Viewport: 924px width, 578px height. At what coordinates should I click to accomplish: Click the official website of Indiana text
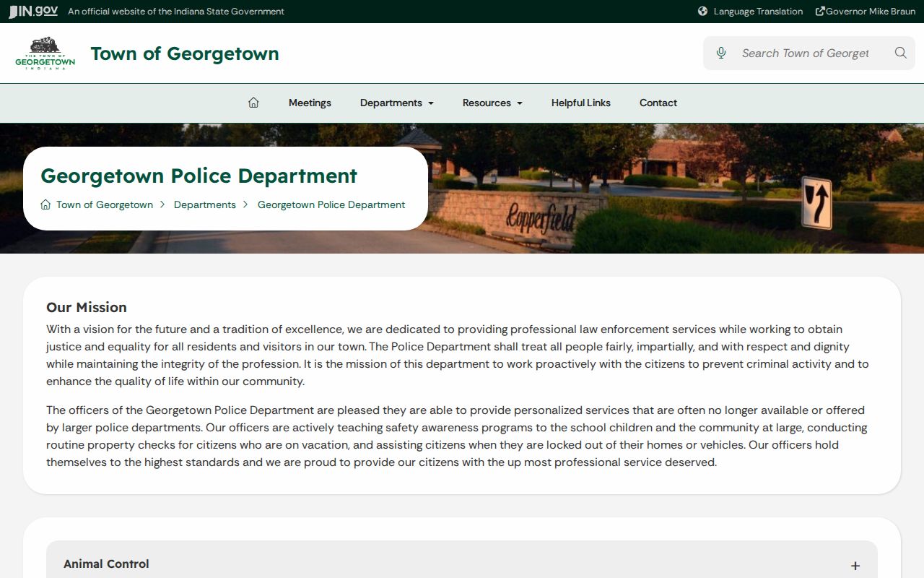point(176,12)
